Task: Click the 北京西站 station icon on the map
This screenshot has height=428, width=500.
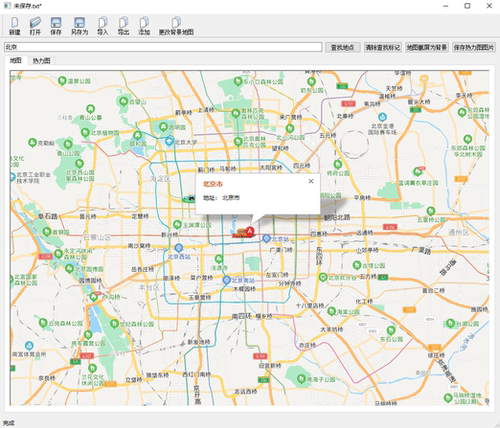Action: click(x=179, y=248)
